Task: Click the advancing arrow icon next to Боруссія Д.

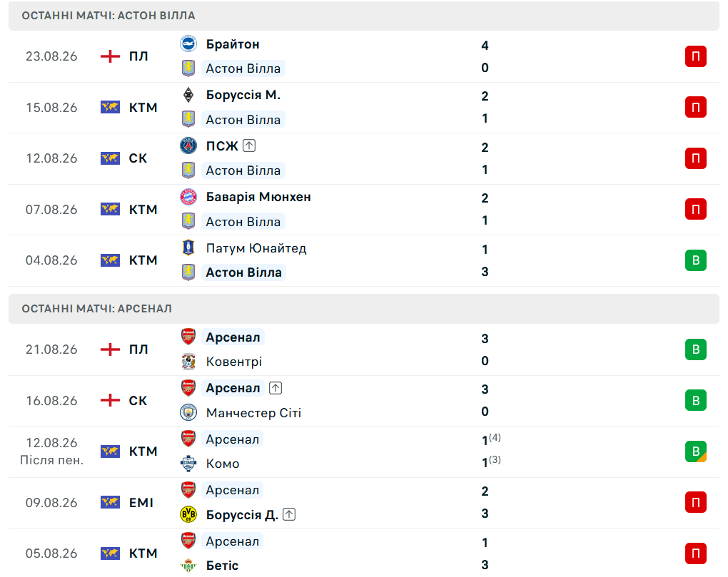Action: coord(289,514)
